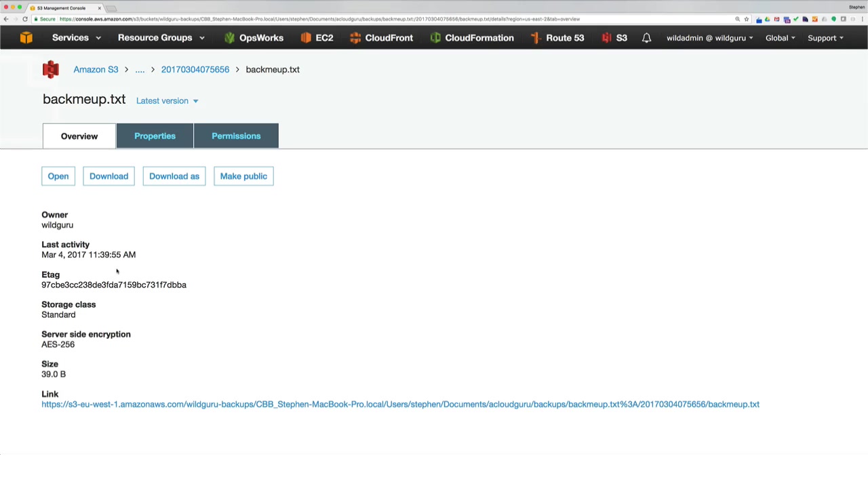Click the Owner value wildguru
This screenshot has width=868, height=488.
tap(57, 225)
